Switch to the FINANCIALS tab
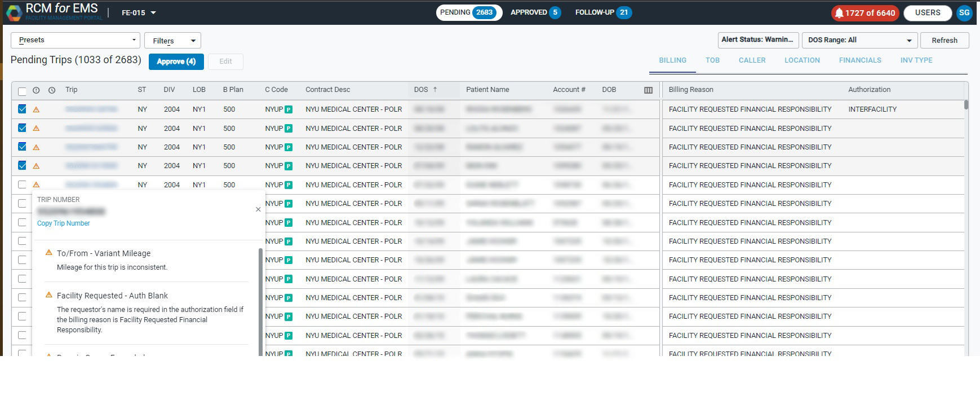Viewport: 980px width, 400px height. click(859, 60)
